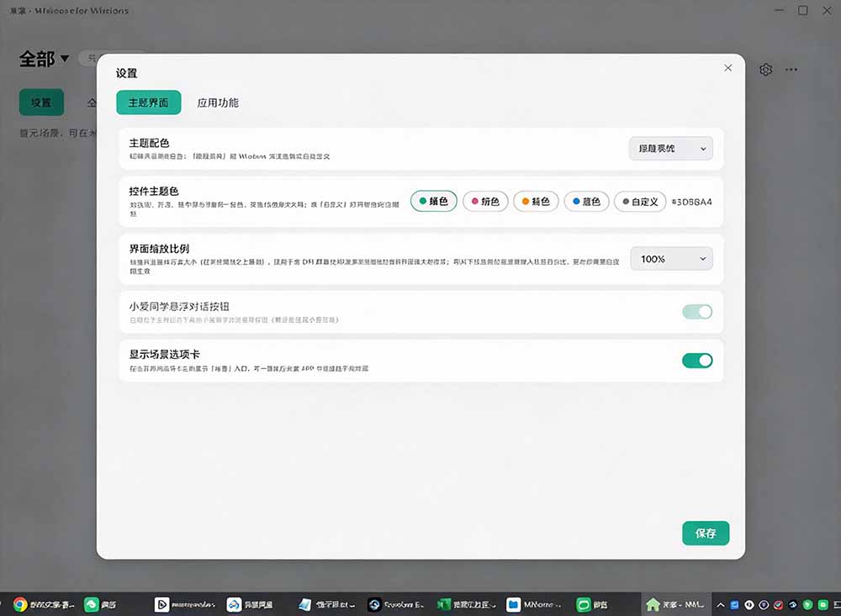Close the 设置 dialog with the X

click(727, 67)
